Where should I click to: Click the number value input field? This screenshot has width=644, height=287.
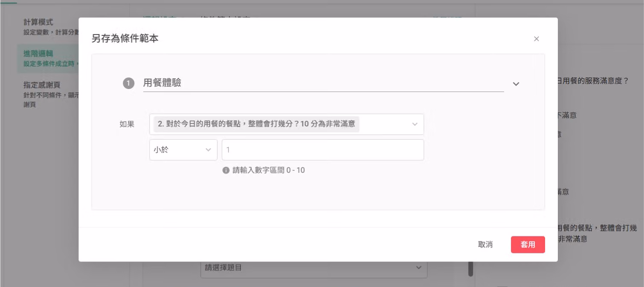point(323,150)
